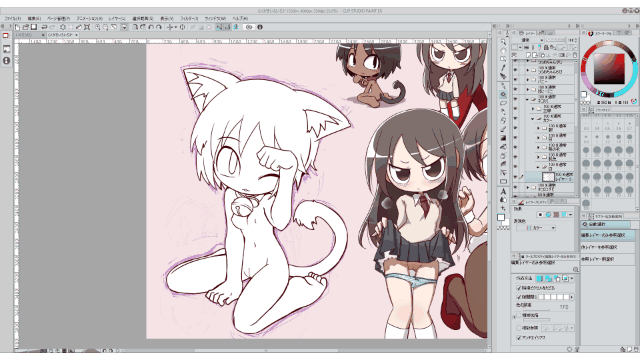Viewport: 640px width, 360px height.
Task: Close the second open document tab
Action: coord(76,35)
